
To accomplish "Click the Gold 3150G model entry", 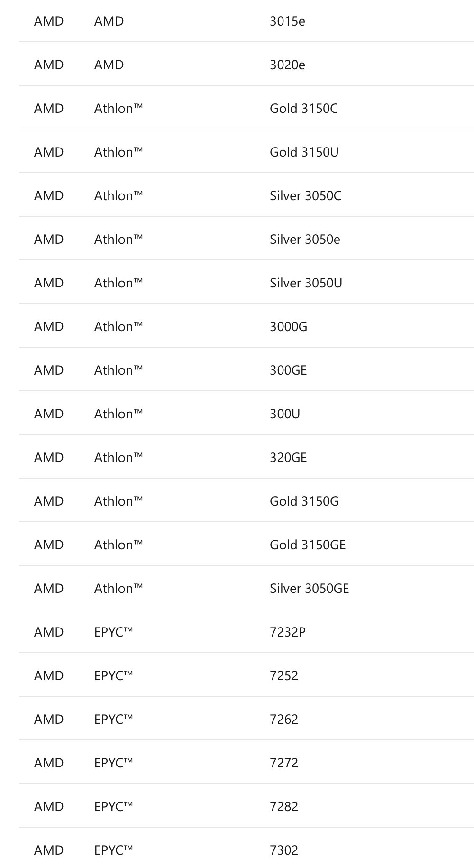I will [x=304, y=501].
